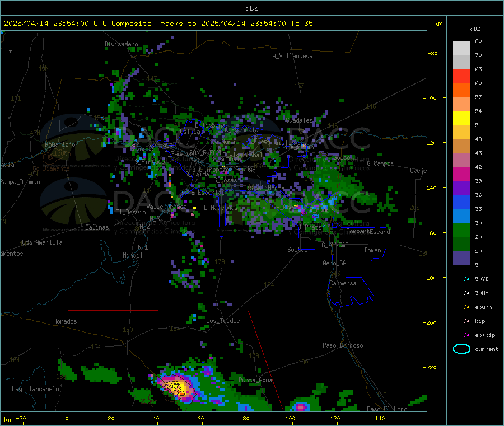Click the 'Carmensa' map label

point(343,283)
